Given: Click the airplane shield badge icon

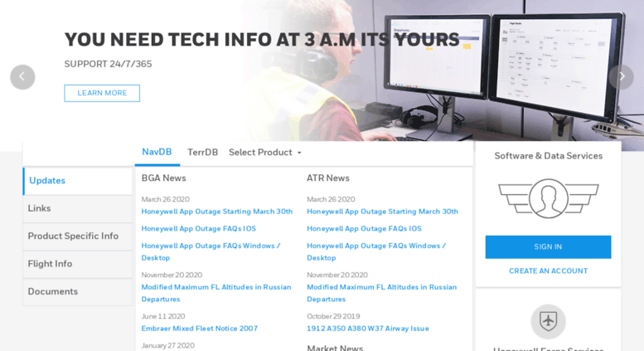Looking at the screenshot, I should coord(549,321).
